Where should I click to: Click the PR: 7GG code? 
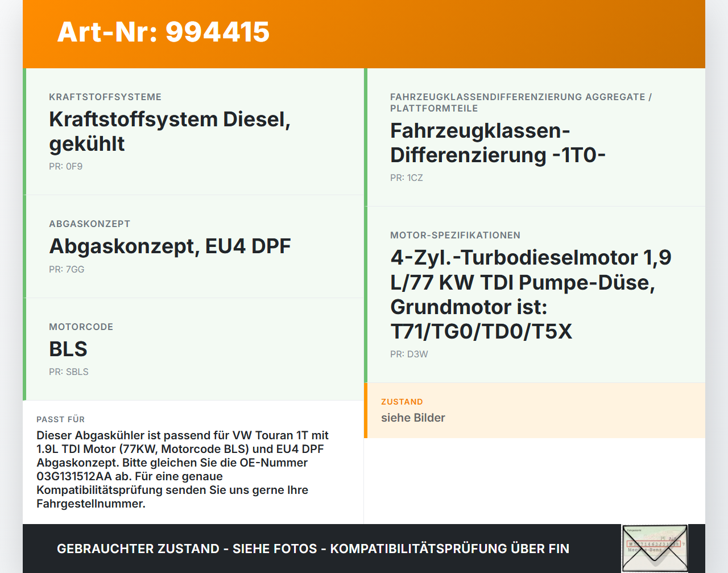[67, 270]
